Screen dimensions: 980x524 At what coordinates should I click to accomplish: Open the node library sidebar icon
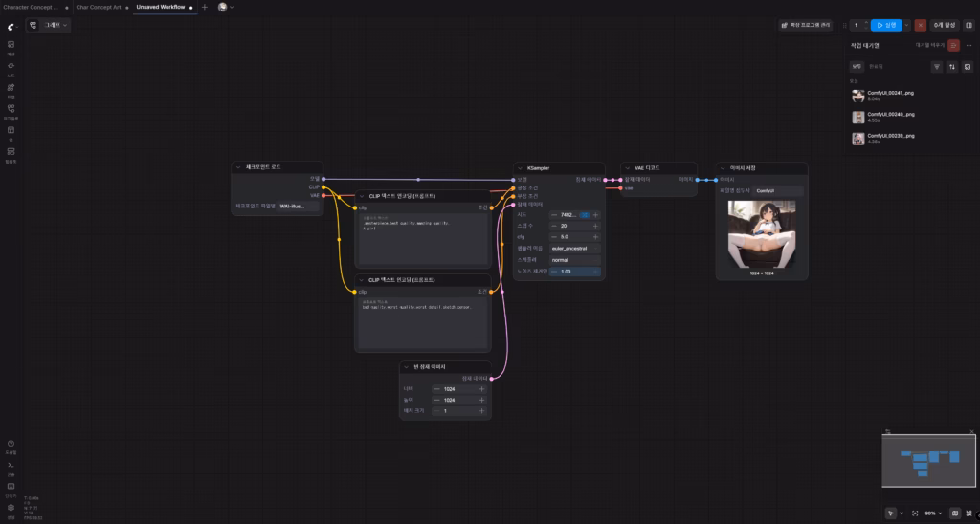coord(11,67)
